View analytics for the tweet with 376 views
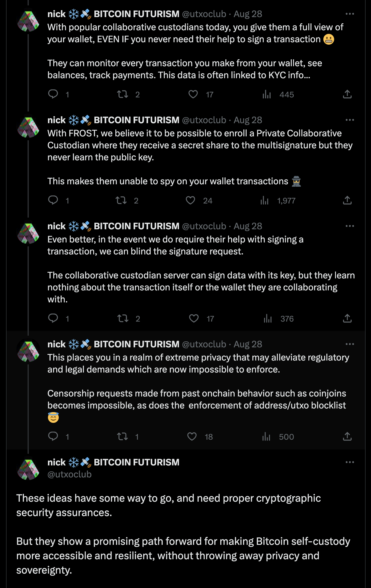This screenshot has width=371, height=588. coord(268,318)
